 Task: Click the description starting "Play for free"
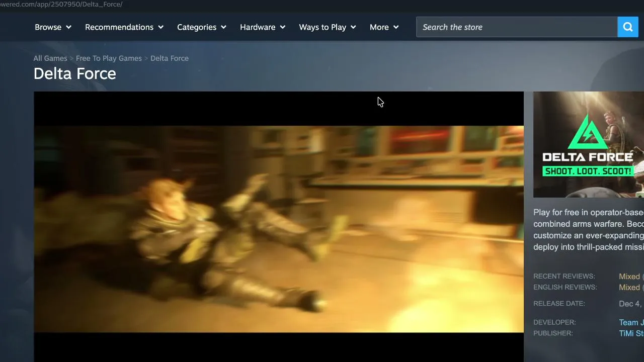point(589,230)
